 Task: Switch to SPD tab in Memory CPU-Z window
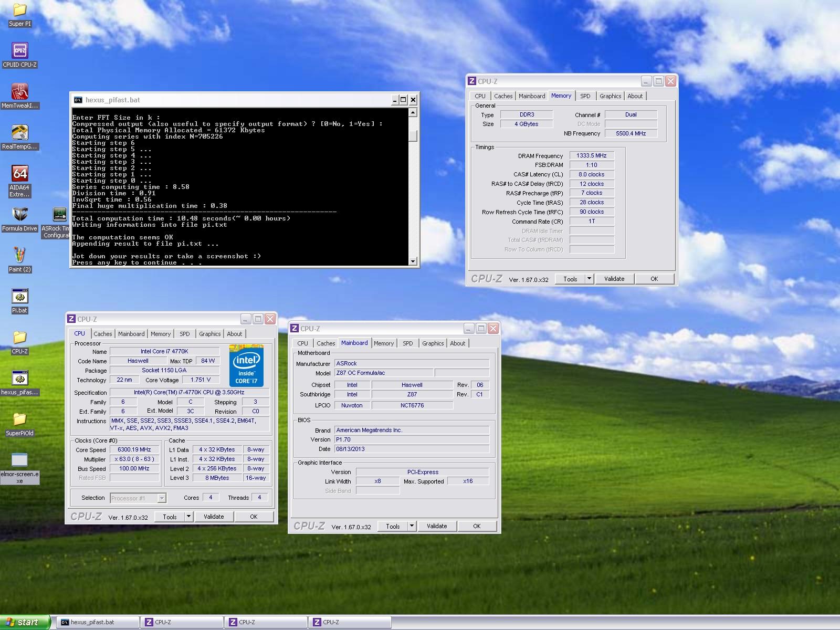(x=585, y=96)
